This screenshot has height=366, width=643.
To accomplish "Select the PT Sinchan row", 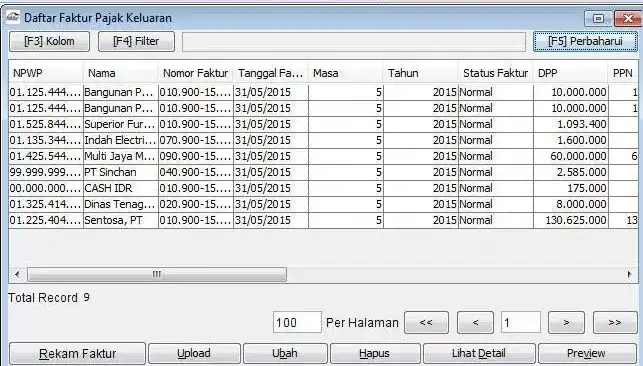I will [x=323, y=172].
